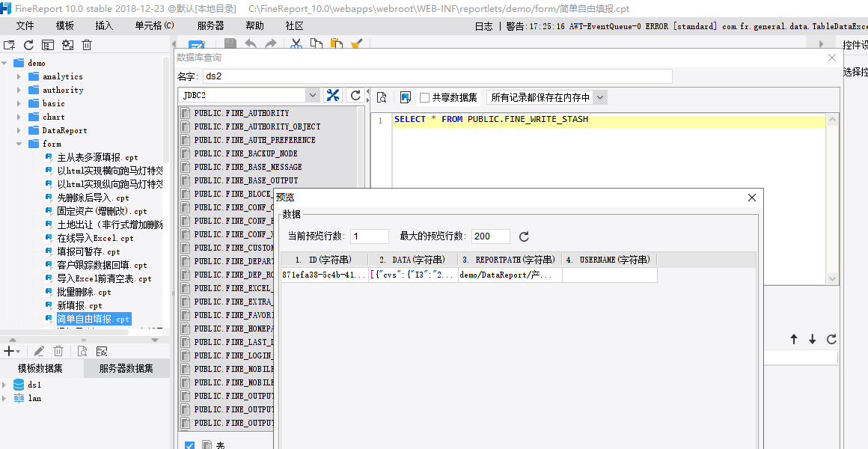
Task: Click the save floppy disk toolbar icon
Action: tap(230, 43)
